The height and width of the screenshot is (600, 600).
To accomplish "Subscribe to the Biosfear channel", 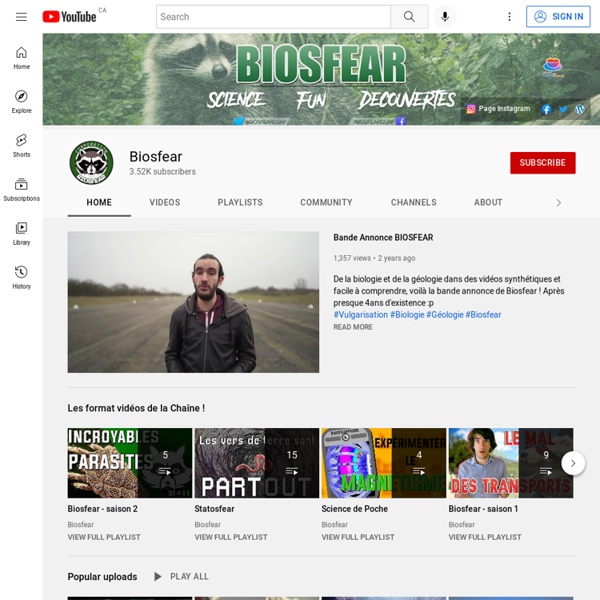I will [542, 163].
